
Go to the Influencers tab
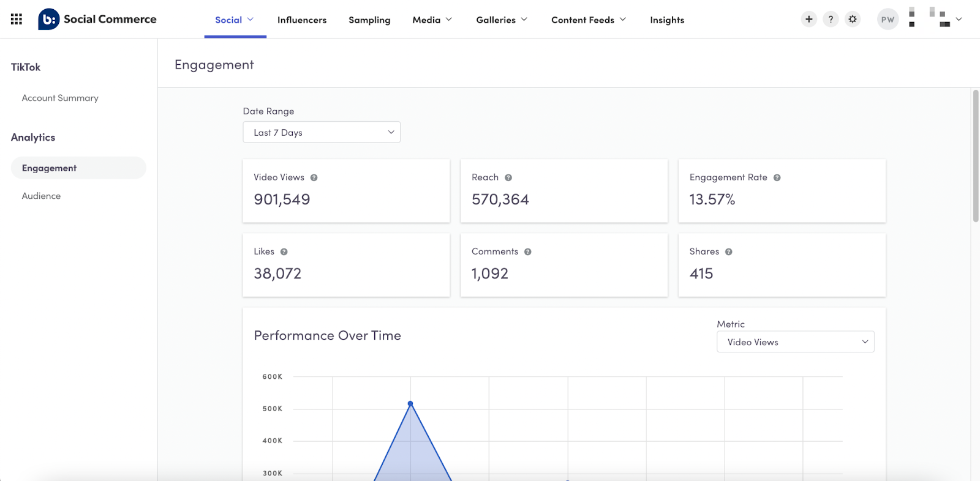[x=302, y=20]
